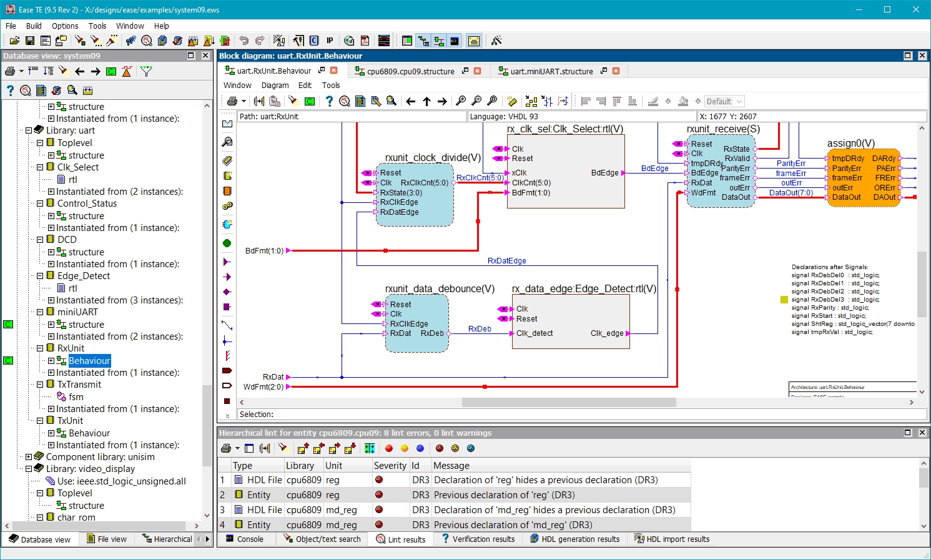Viewport: 931px width, 560px height.
Task: Switch to cpu6809.cpu09.structure tab
Action: 410,71
